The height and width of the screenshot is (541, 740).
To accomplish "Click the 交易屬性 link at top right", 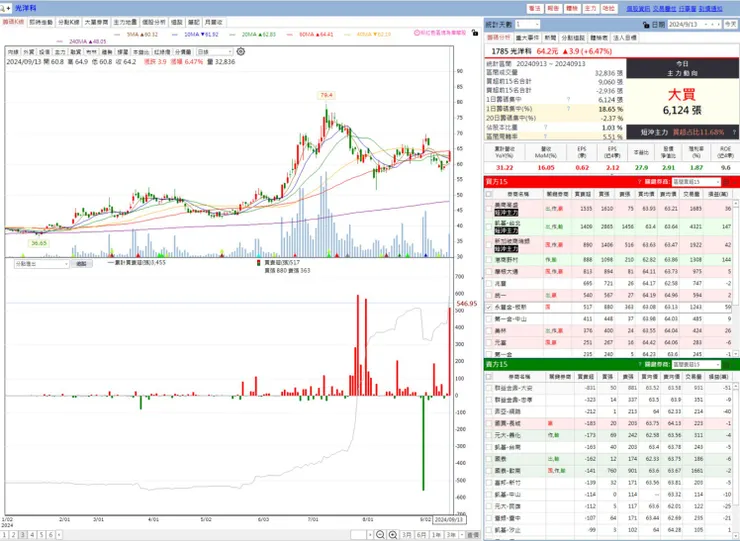I will [664, 8].
